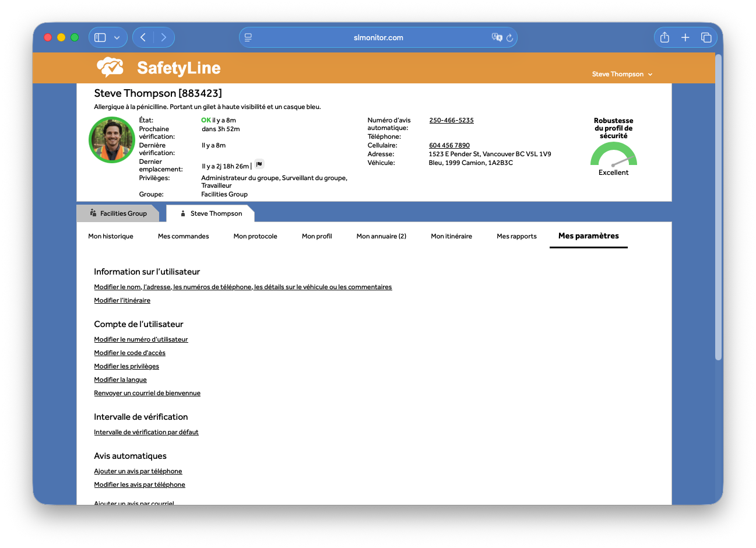Open Safari Share menu icon

[664, 37]
